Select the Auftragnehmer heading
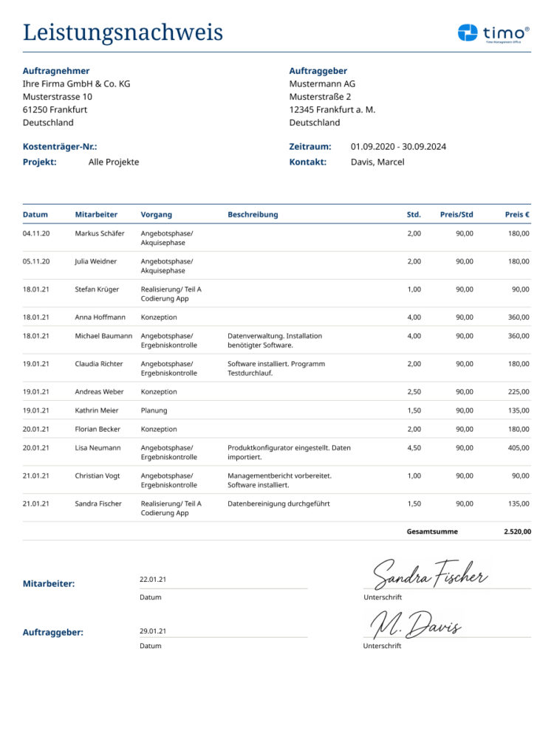Viewport: 554px width, 756px height. [x=56, y=71]
